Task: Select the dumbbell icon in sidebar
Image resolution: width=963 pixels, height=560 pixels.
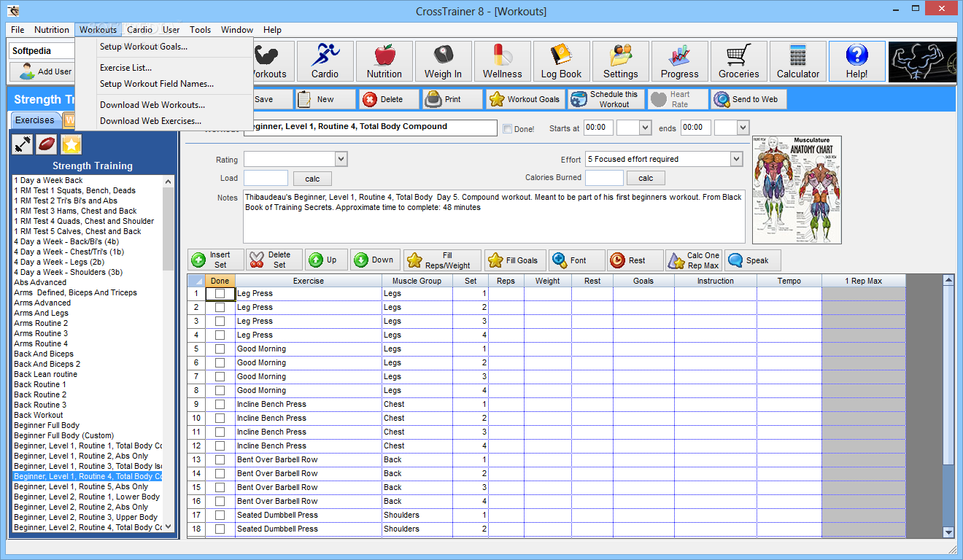Action: coord(23,144)
